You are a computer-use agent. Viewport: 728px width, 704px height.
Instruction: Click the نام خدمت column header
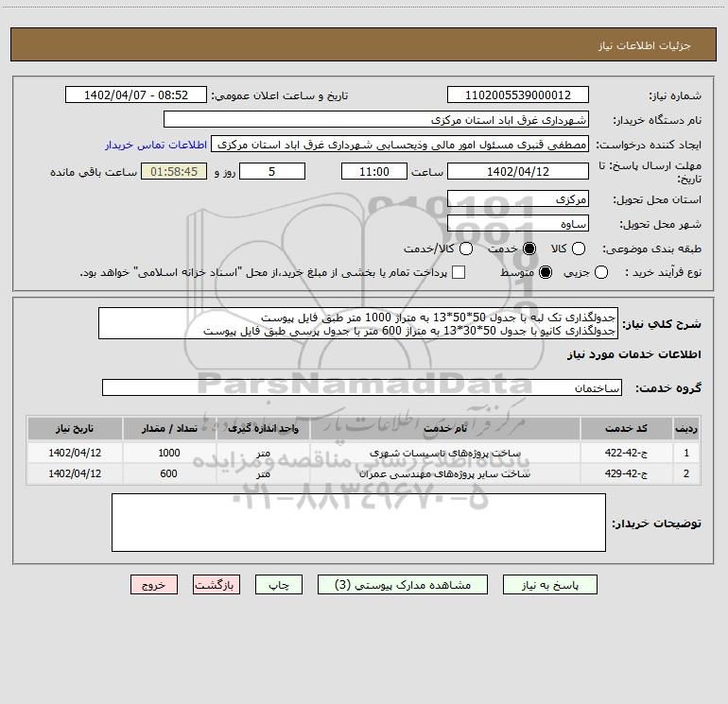click(444, 428)
